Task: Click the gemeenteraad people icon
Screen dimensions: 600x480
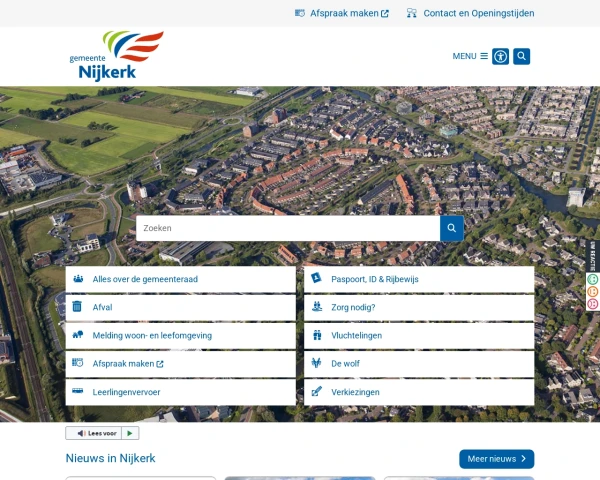Action: 78,279
